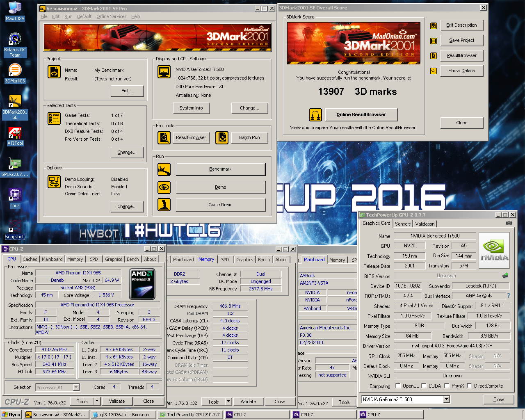Click the 13907 3D marks score text
The image size is (525, 420).
pyautogui.click(x=357, y=91)
